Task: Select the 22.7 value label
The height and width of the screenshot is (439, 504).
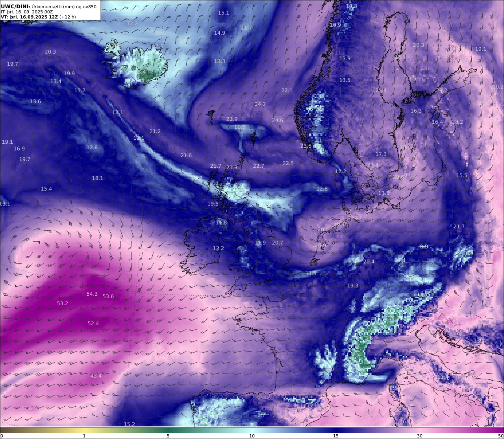Action: pos(259,166)
